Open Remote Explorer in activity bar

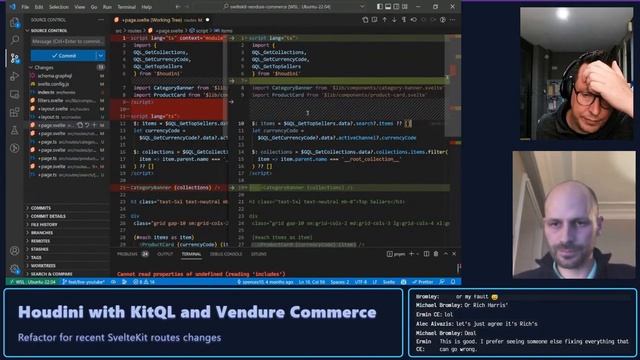point(15,94)
